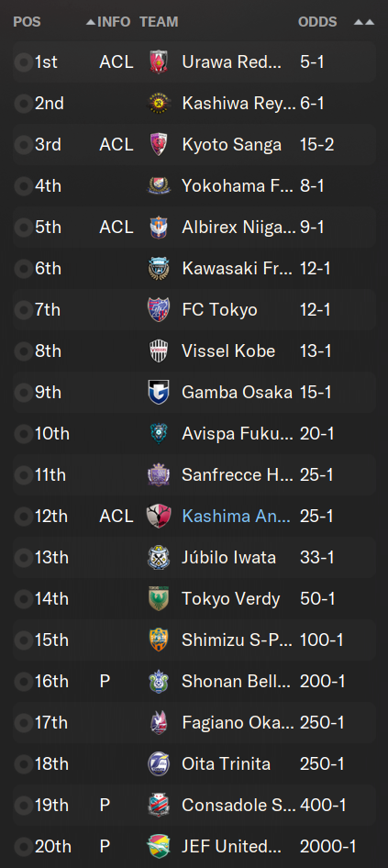Screen dimensions: 388x868
Task: Select the radio circle for 20th place row
Action: pos(23,846)
